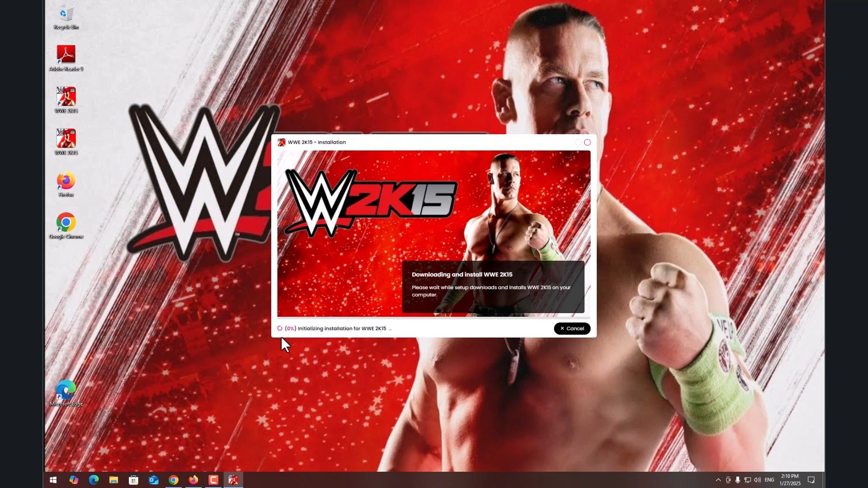Viewport: 868px width, 488px height.
Task: Open the notification Action Center
Action: point(811,480)
